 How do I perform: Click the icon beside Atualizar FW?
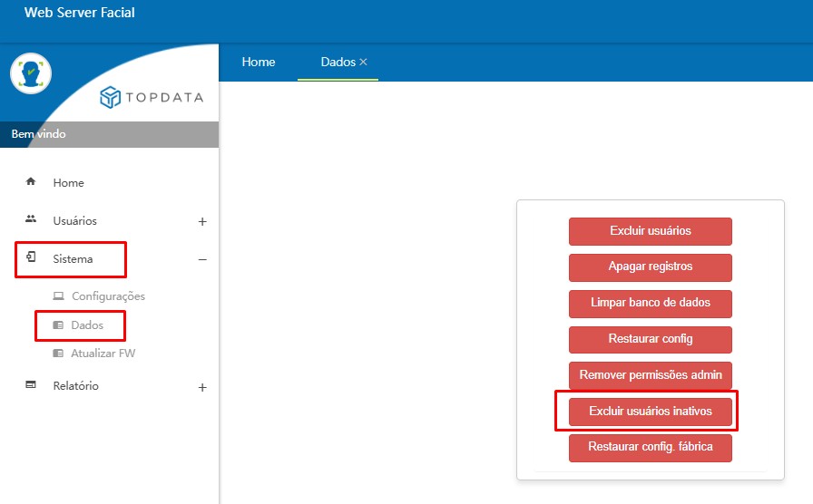pyautogui.click(x=58, y=354)
